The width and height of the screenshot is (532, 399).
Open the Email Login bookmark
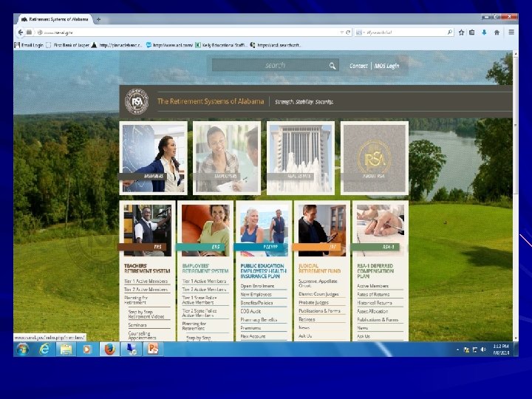click(x=29, y=45)
